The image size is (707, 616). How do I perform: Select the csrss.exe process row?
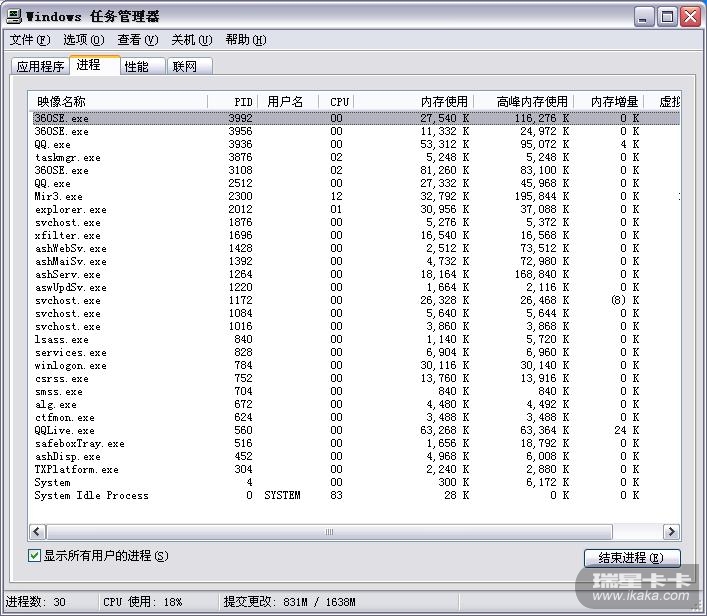click(354, 378)
